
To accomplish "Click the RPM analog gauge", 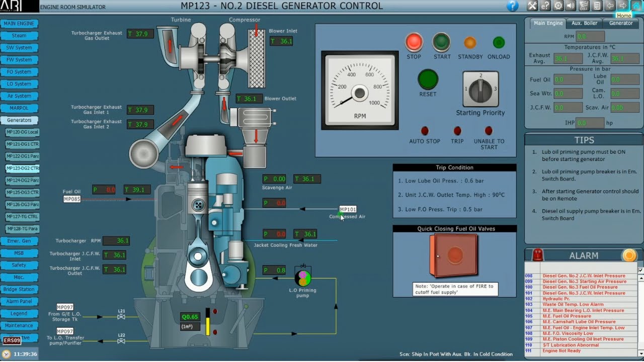I will point(360,89).
